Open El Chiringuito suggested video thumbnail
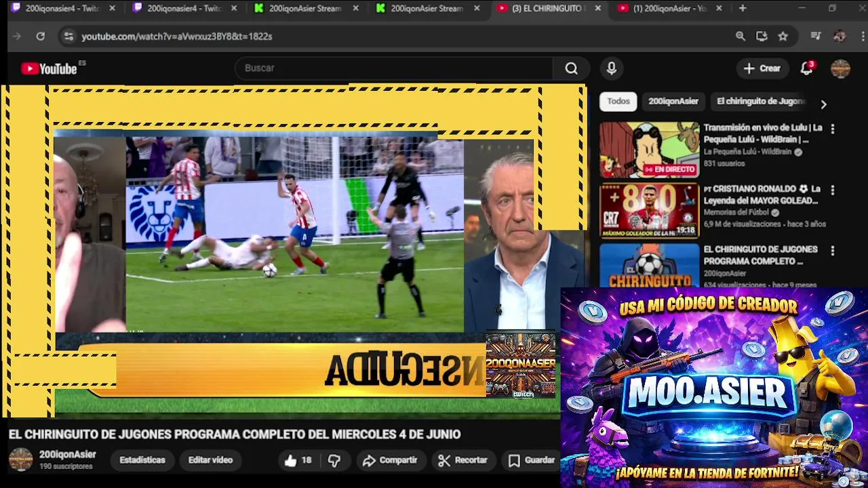This screenshot has height=488, width=868. 649,265
